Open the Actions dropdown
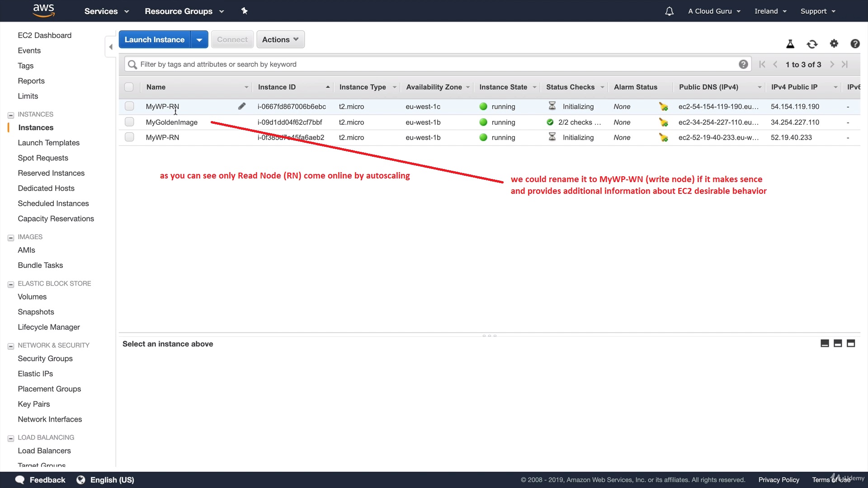This screenshot has height=488, width=868. click(x=280, y=39)
